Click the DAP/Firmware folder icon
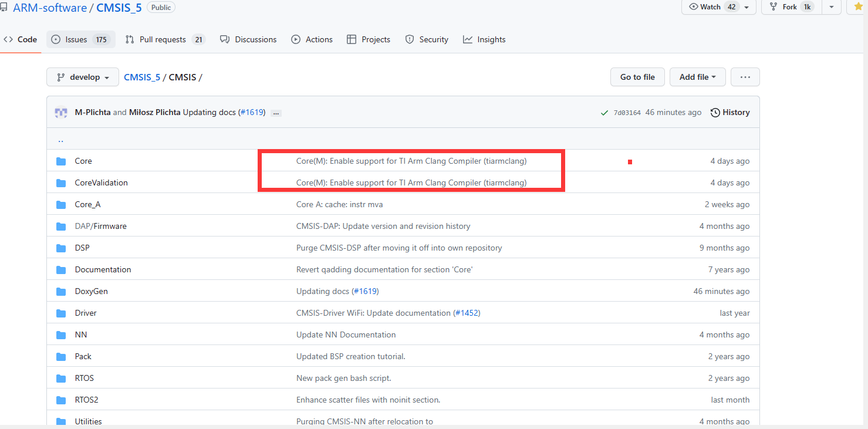This screenshot has width=868, height=429. (61, 227)
